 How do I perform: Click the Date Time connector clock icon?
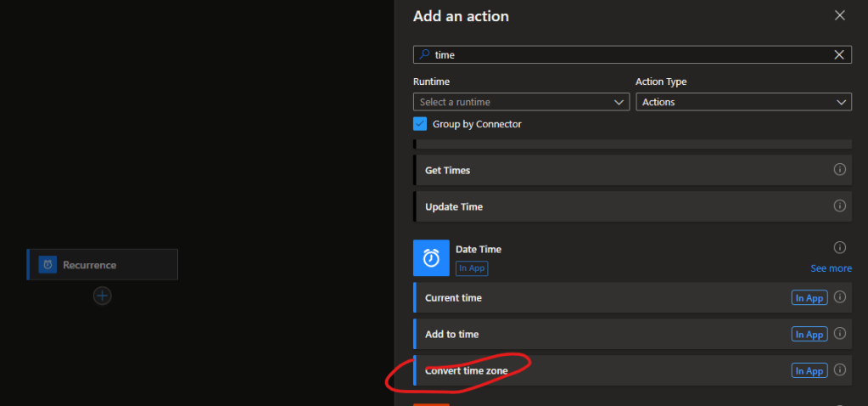click(x=431, y=257)
